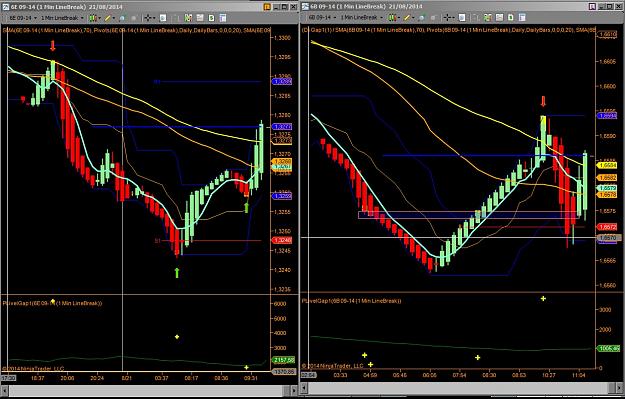
Task: Click green 2157,68 value marker in 6E panel
Action: coord(283,360)
